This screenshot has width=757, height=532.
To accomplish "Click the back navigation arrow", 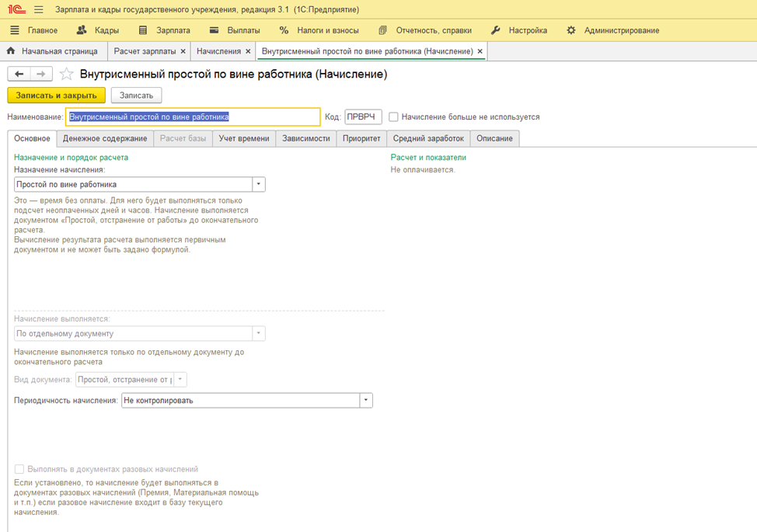I will pos(19,74).
